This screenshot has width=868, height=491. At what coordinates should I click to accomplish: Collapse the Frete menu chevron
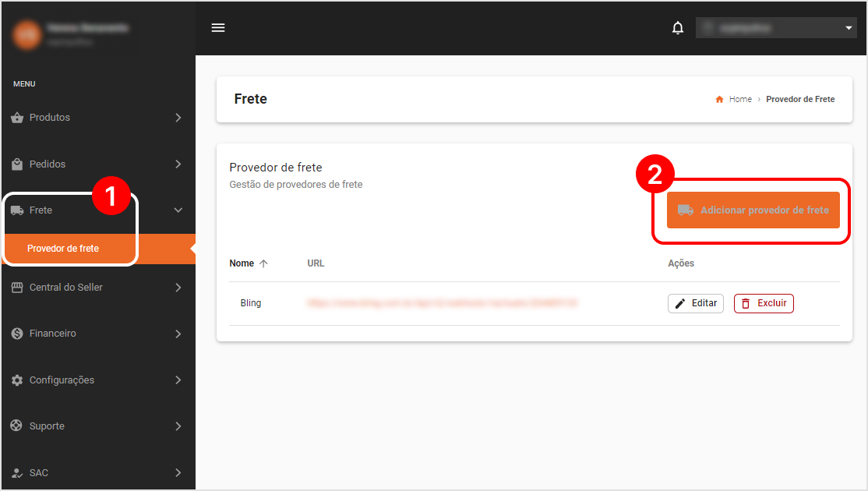(x=178, y=210)
